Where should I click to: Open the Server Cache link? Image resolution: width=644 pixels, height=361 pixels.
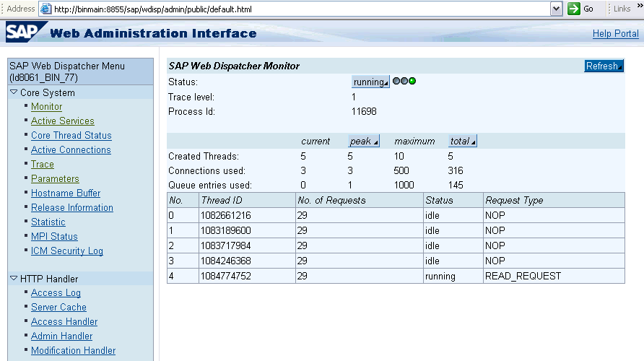pos(58,308)
